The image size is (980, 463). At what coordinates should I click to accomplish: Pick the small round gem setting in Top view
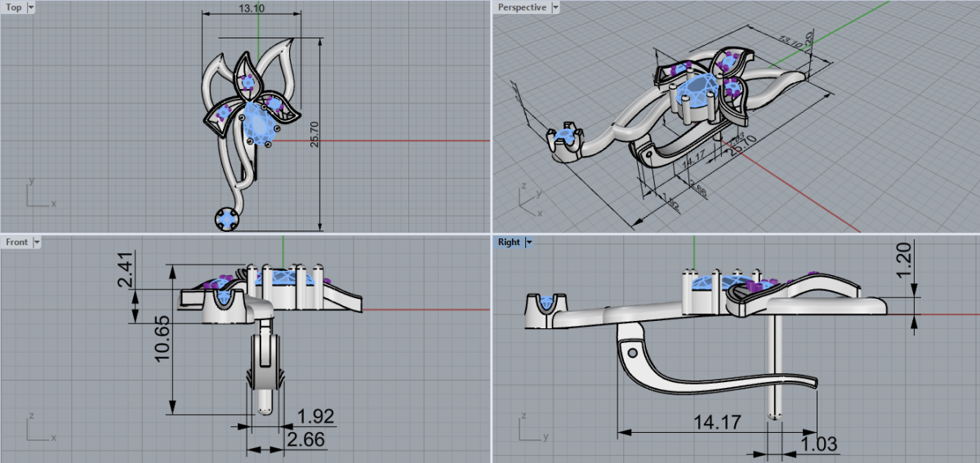point(226,218)
